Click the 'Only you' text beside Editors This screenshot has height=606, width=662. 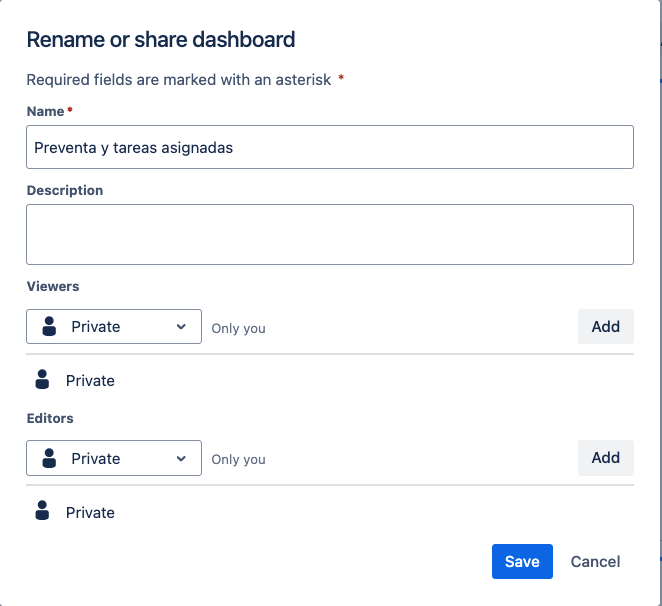pos(239,459)
